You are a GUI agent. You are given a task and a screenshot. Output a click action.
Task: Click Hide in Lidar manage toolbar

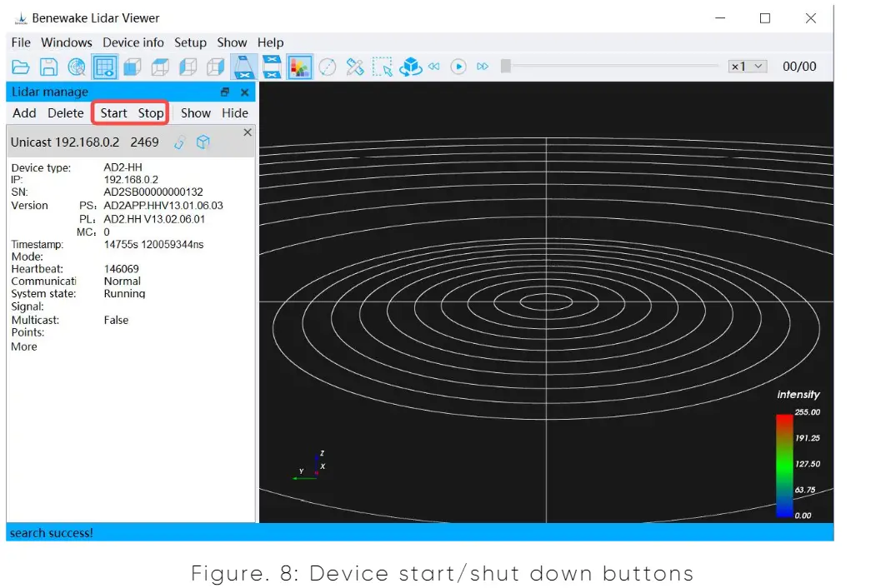tap(235, 113)
